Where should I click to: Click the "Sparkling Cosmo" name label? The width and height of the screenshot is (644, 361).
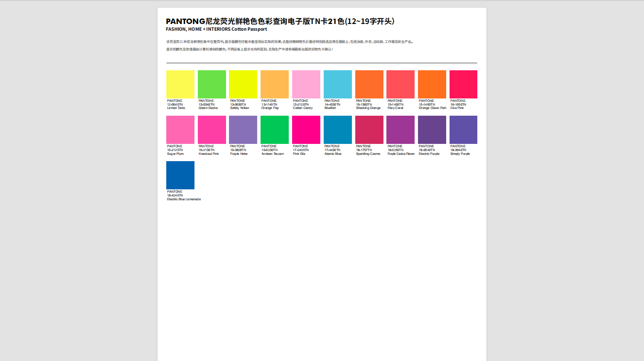(x=368, y=154)
